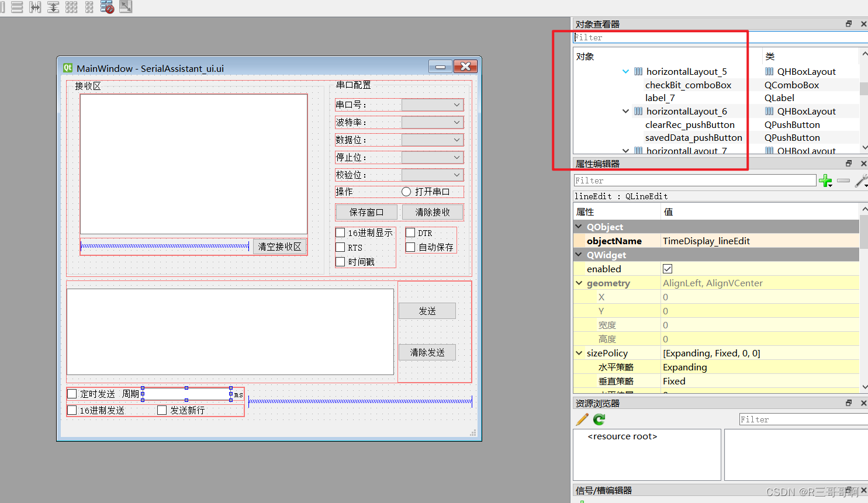This screenshot has width=868, height=503.
Task: Open the 波特率 combo box
Action: coord(433,122)
